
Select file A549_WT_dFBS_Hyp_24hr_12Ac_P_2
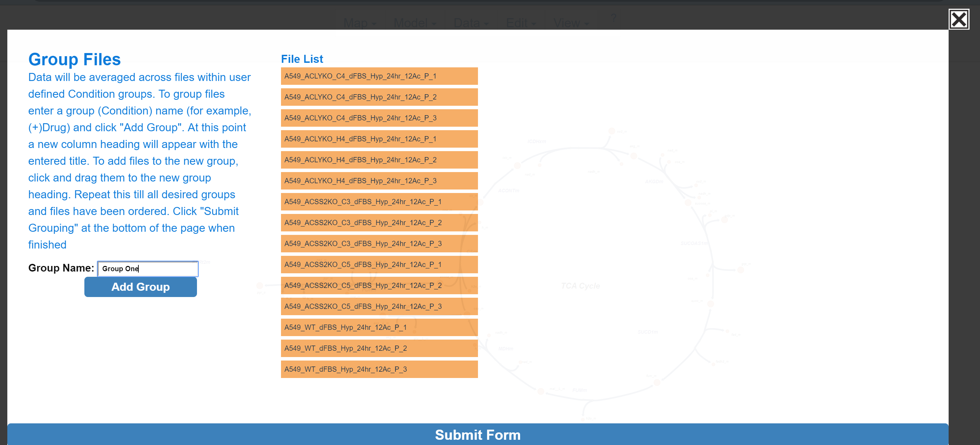click(379, 349)
